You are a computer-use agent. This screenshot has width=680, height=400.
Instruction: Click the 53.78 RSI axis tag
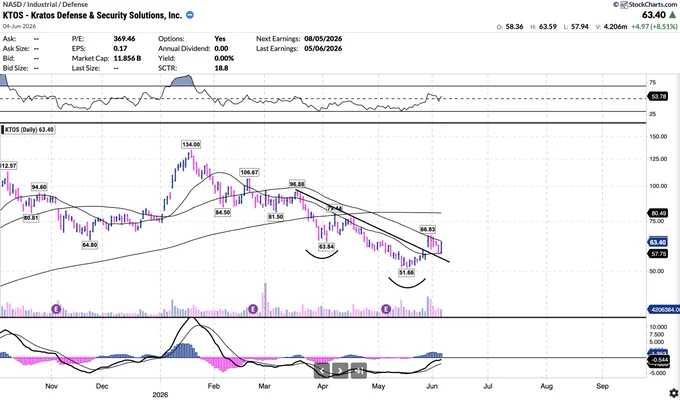tap(659, 96)
